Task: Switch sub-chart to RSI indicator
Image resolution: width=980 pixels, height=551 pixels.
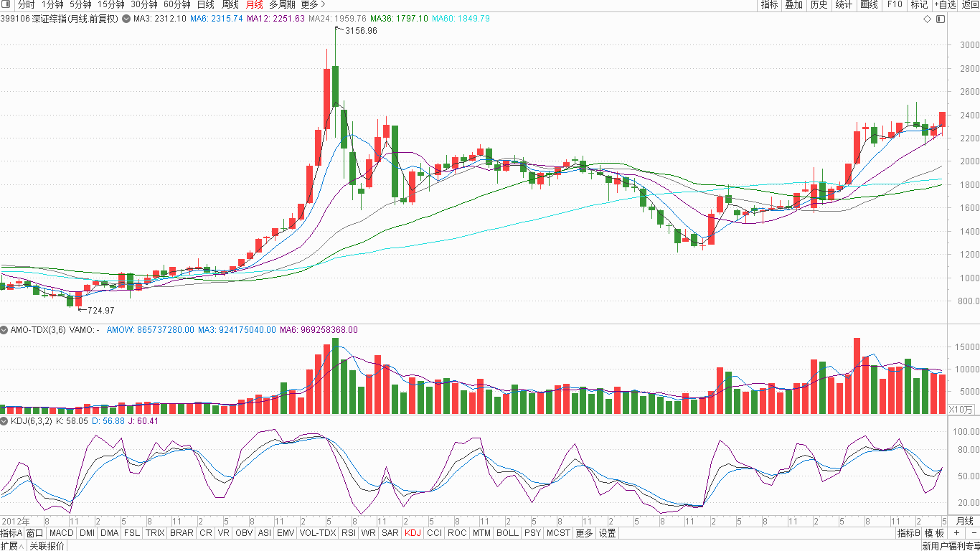Action: coord(349,533)
